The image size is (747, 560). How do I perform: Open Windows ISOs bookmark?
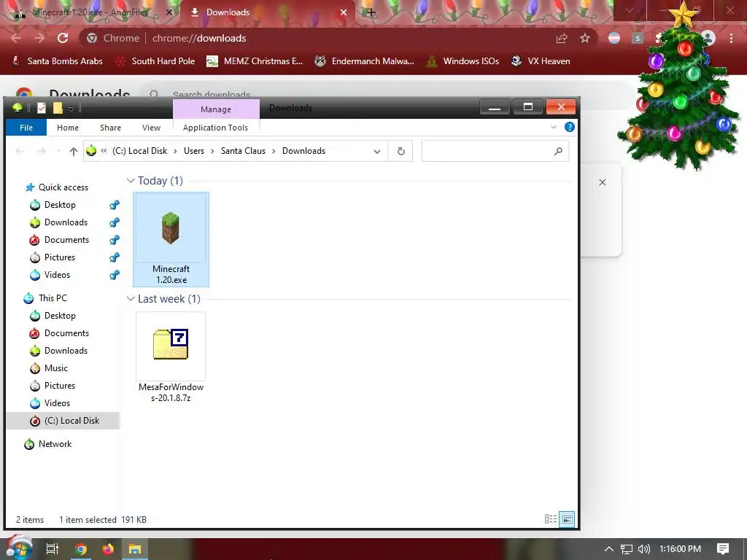pos(463,61)
